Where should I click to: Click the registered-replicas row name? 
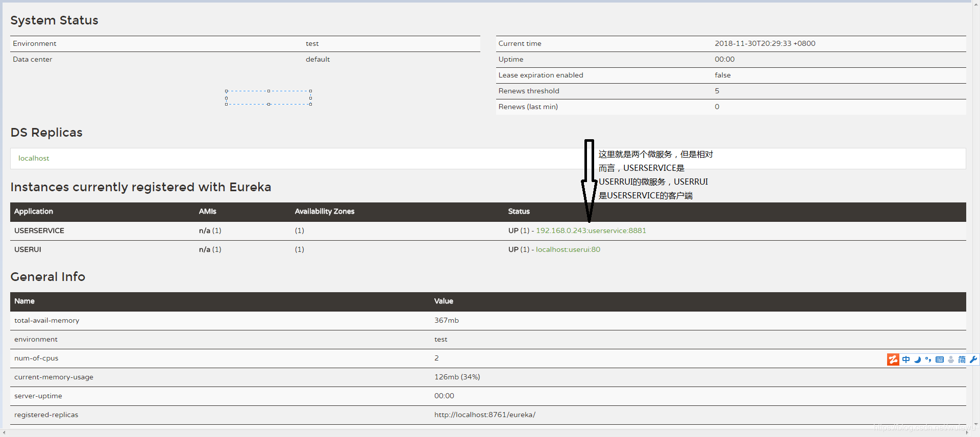[46, 415]
